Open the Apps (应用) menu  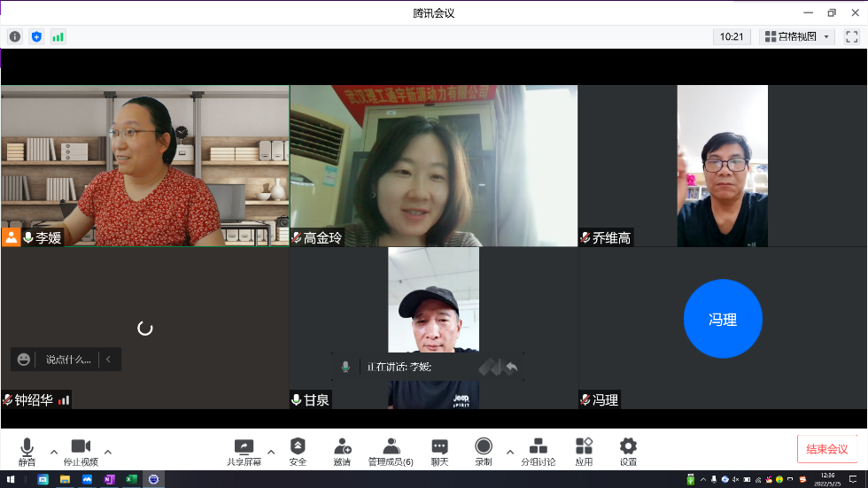tap(584, 451)
